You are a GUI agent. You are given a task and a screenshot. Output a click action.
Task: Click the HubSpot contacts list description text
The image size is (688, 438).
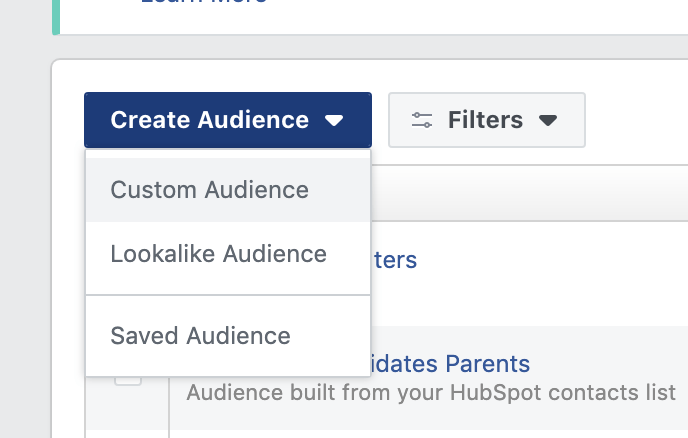(431, 392)
